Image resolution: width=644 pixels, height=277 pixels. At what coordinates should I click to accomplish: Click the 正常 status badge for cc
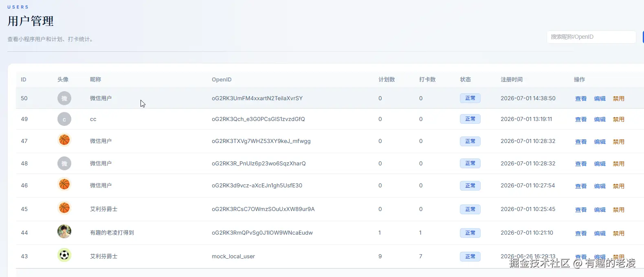click(470, 119)
